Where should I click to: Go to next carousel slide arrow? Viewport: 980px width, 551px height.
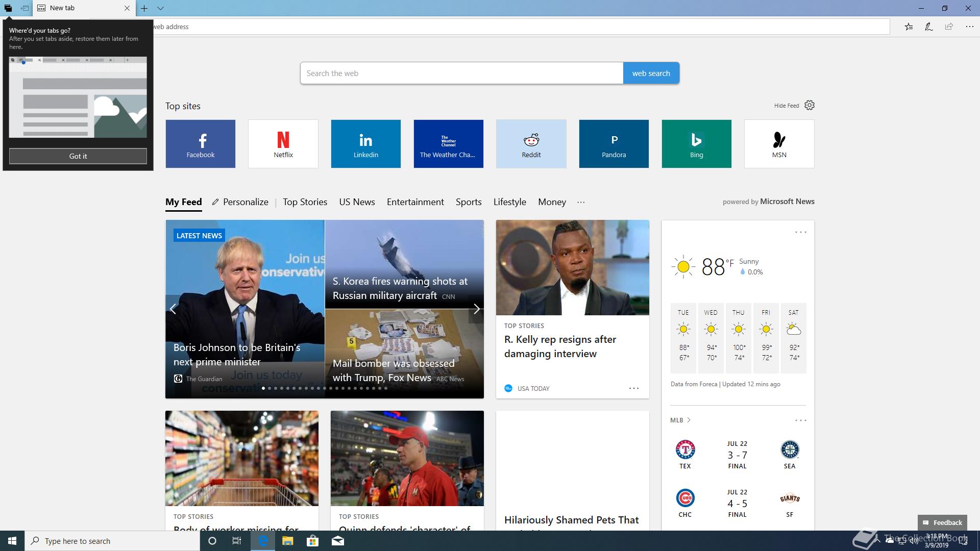click(476, 309)
